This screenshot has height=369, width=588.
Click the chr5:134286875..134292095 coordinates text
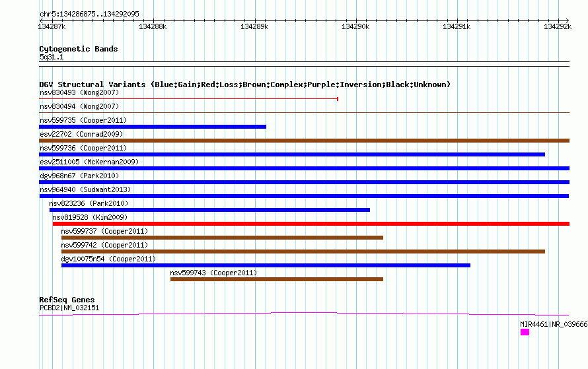pyautogui.click(x=89, y=14)
